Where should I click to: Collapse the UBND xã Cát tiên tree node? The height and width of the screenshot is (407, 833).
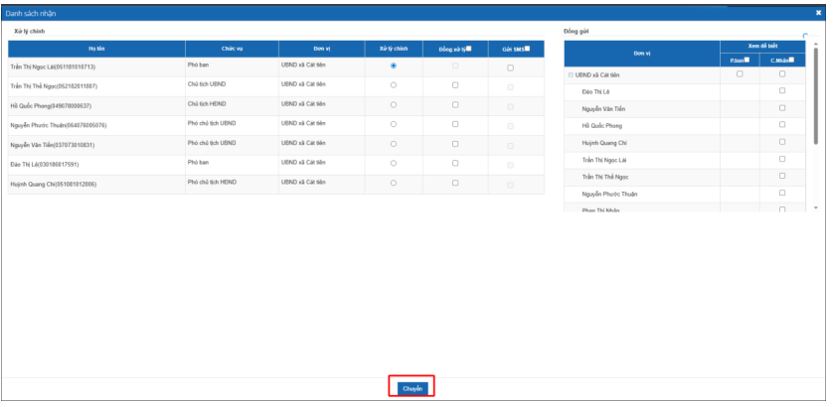(569, 75)
